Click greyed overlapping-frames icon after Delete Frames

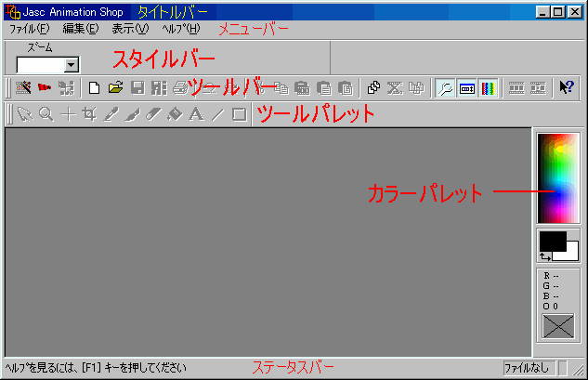click(x=416, y=88)
